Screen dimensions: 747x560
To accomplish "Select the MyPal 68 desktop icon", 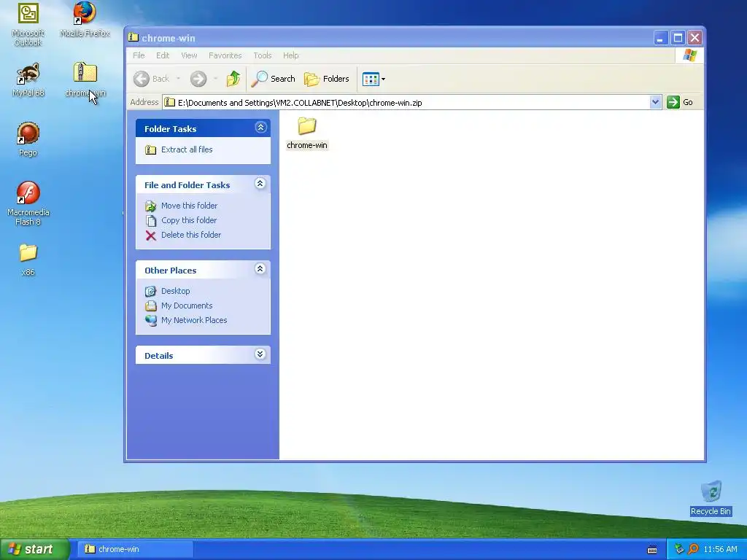I will [28, 80].
